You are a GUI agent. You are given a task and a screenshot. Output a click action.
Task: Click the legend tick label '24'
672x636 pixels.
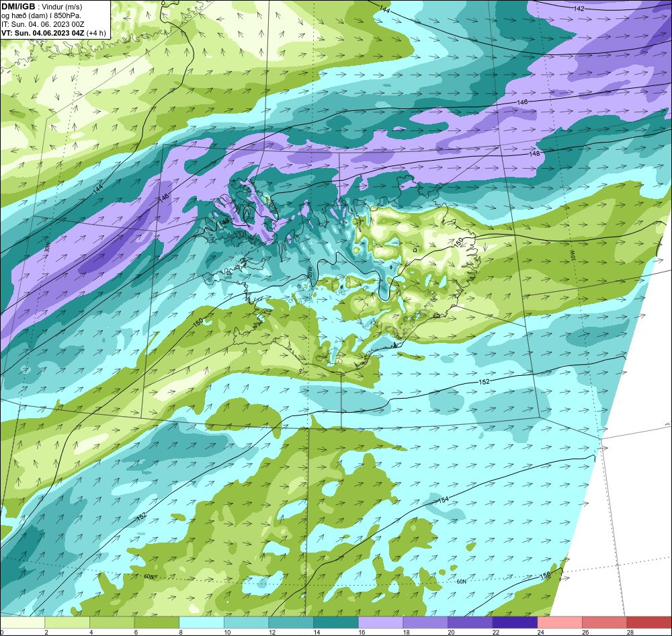540,632
